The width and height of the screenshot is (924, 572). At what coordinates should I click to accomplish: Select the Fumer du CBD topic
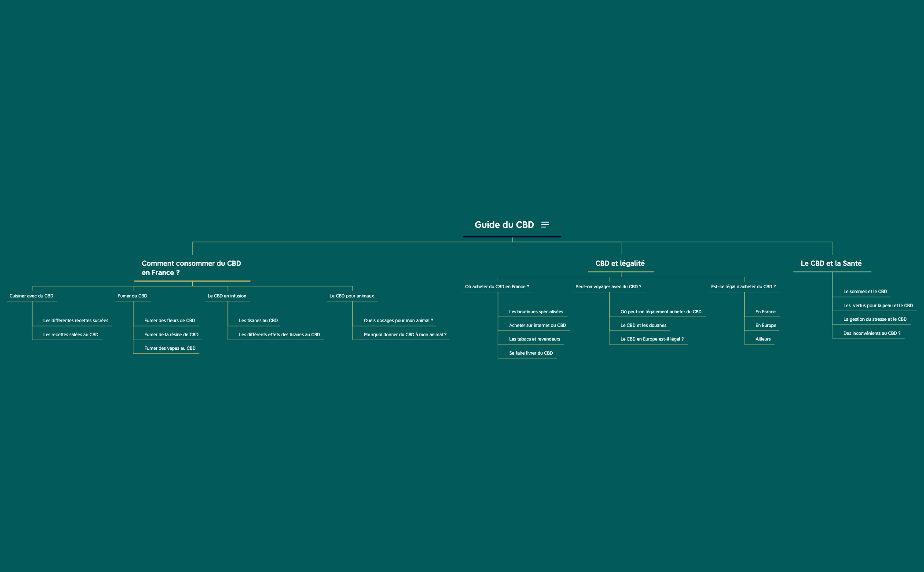pyautogui.click(x=132, y=296)
